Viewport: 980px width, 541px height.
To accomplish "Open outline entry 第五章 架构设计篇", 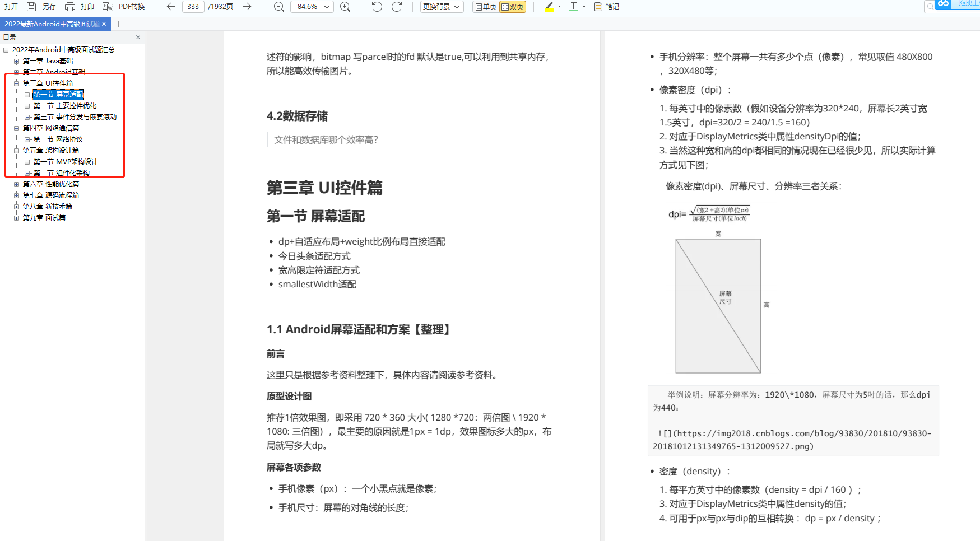I will click(x=51, y=151).
